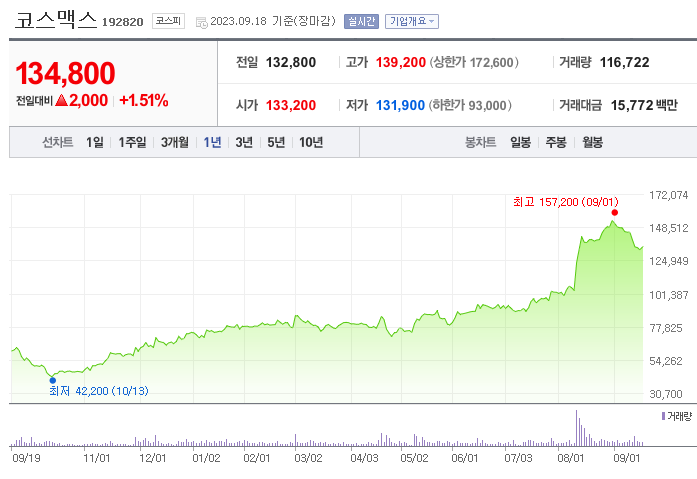Click the 08/01 date axis label
This screenshot has height=479, width=697.
click(x=571, y=458)
